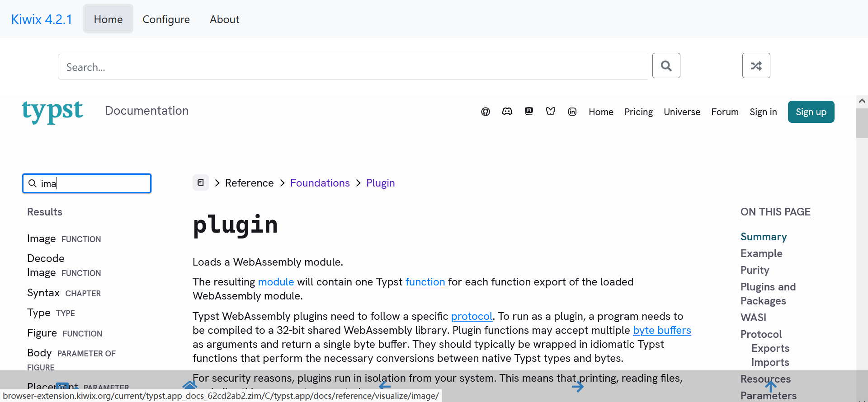Click the 'ON THIS PAGE' heading
The width and height of the screenshot is (868, 402).
click(775, 212)
